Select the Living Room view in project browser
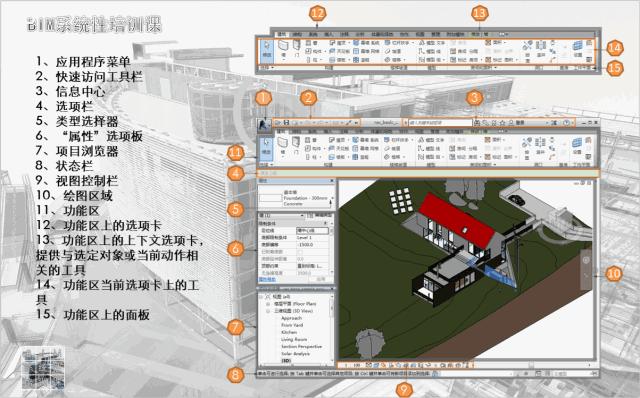640x398 pixels. [294, 339]
